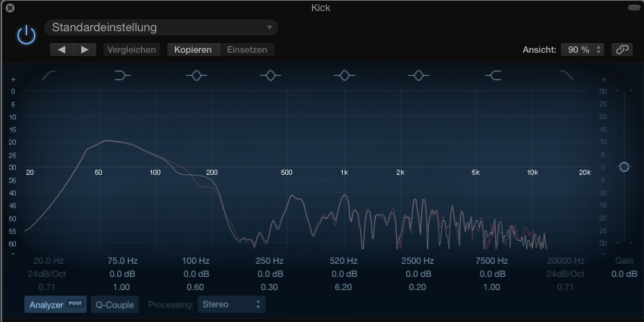Select the 20000 Hz frequency value
The width and height of the screenshot is (644, 322).
tap(566, 261)
